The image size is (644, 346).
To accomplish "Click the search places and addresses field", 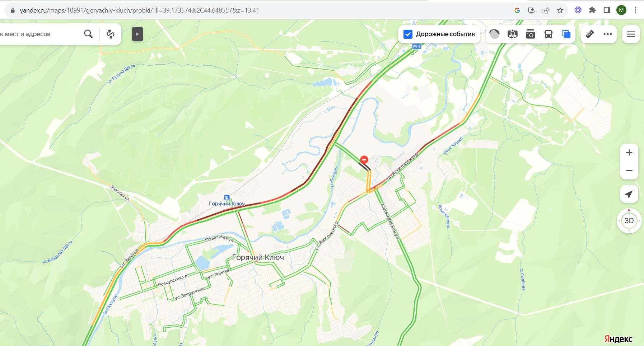I will [x=39, y=34].
